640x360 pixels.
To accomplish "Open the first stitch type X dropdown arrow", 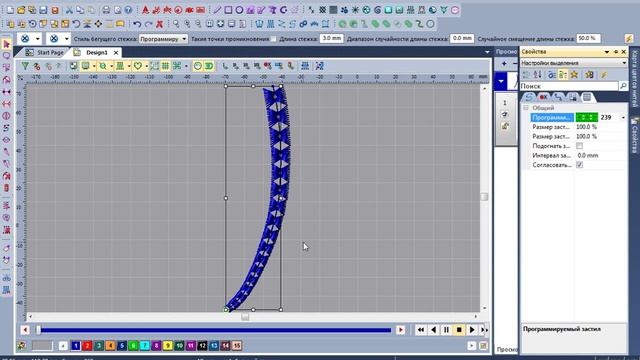I will coord(38,39).
